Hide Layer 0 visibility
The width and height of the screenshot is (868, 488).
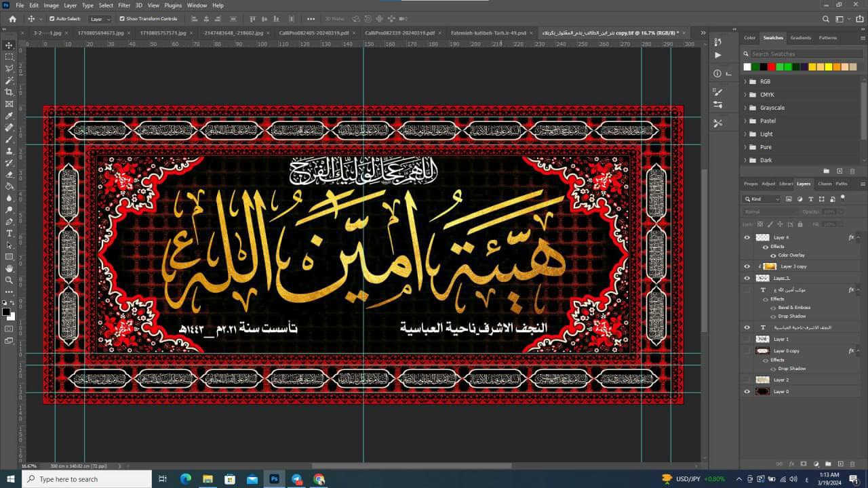pyautogui.click(x=747, y=392)
